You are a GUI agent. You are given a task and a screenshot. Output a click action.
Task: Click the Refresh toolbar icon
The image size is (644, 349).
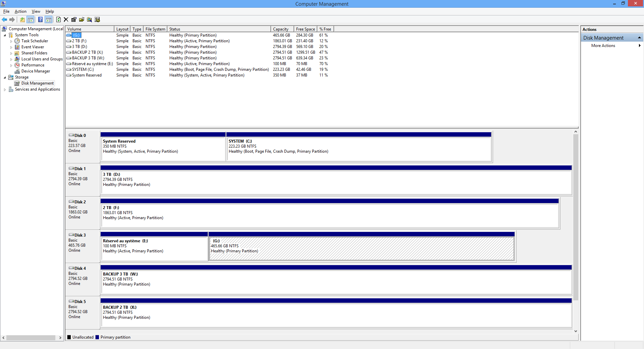click(x=58, y=19)
